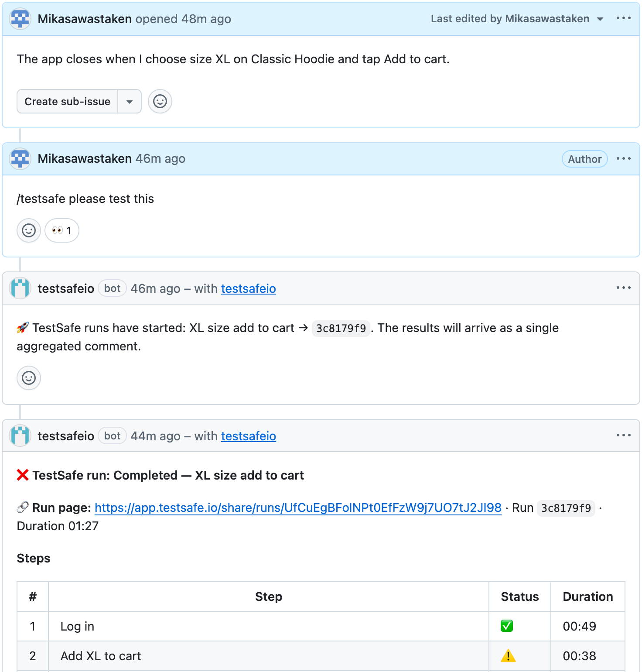Open Mikasawastaken profile from the 'opened 48m ago' header
Screen dimensions: 642x672
[85, 19]
